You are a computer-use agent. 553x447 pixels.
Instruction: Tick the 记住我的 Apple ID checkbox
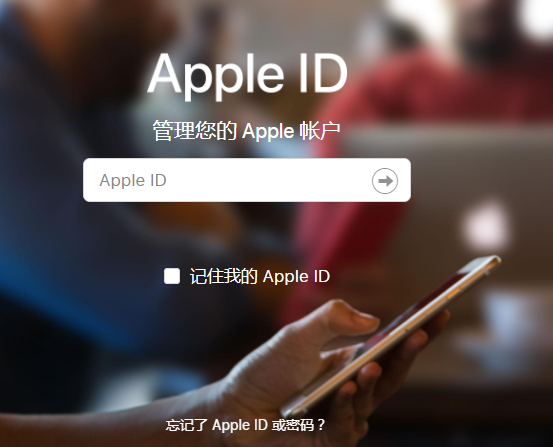(172, 276)
